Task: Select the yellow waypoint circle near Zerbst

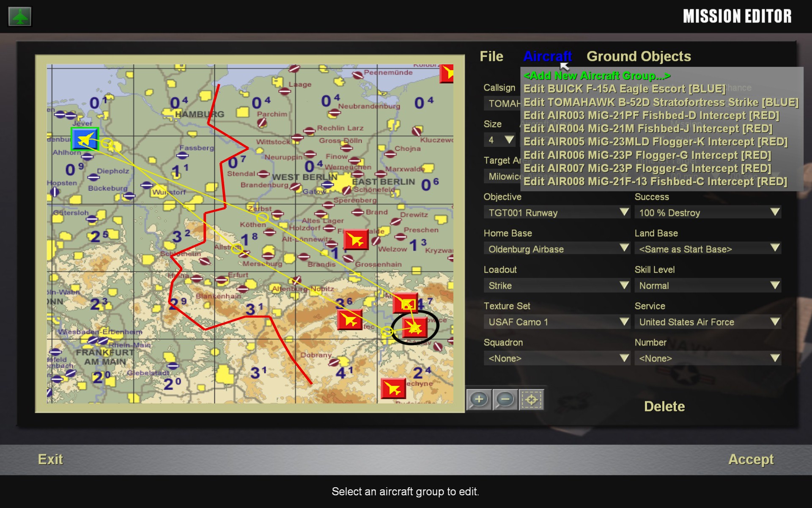Action: (x=262, y=218)
